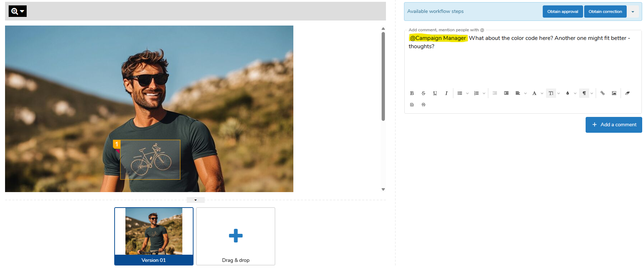Toggle underline formatting
The height and width of the screenshot is (268, 644).
point(435,93)
